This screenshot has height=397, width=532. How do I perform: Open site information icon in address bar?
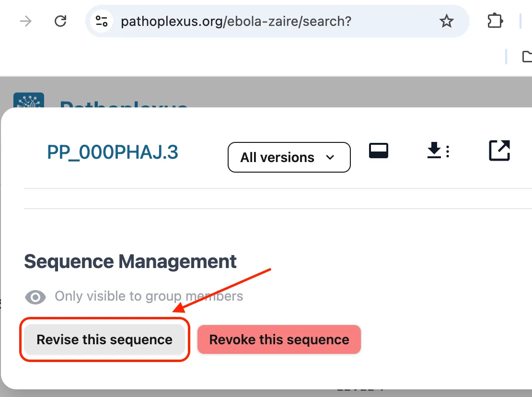pos(102,21)
